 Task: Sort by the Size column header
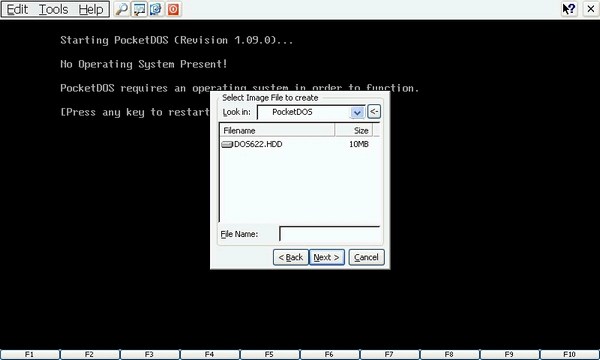tap(354, 130)
